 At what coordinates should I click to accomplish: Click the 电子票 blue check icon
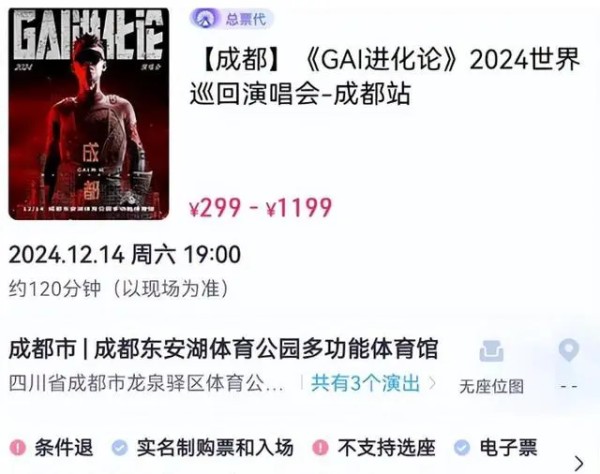pos(462,447)
